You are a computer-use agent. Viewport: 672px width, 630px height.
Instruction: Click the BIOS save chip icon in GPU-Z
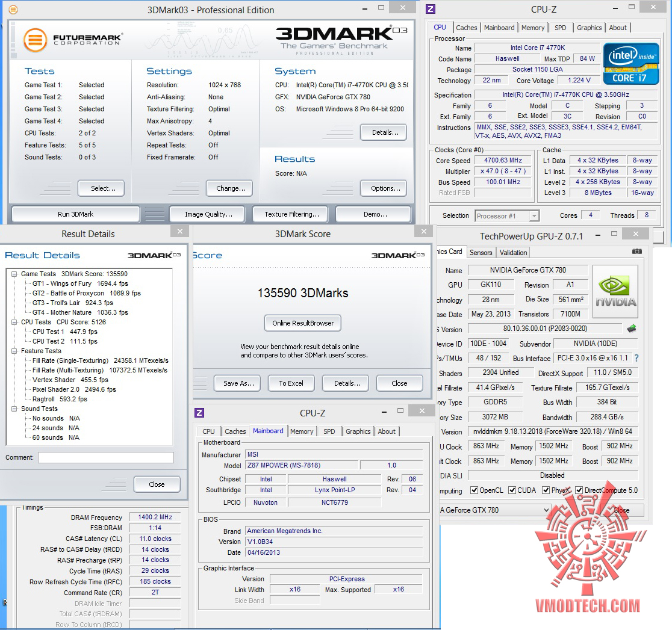632,329
